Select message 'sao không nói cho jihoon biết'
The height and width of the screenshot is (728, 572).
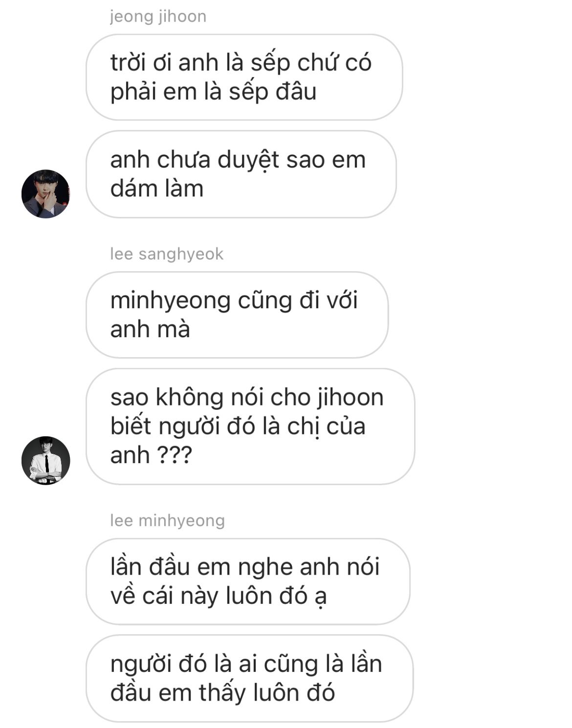250,426
